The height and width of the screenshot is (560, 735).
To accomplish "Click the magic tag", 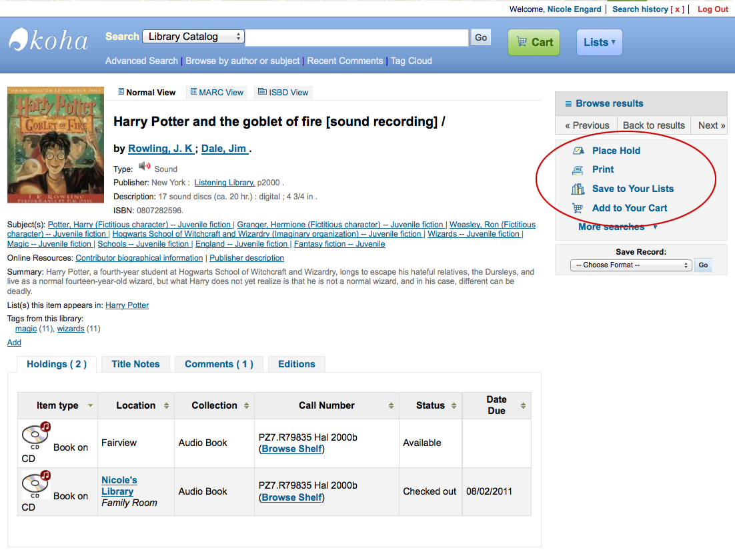I will (x=26, y=329).
